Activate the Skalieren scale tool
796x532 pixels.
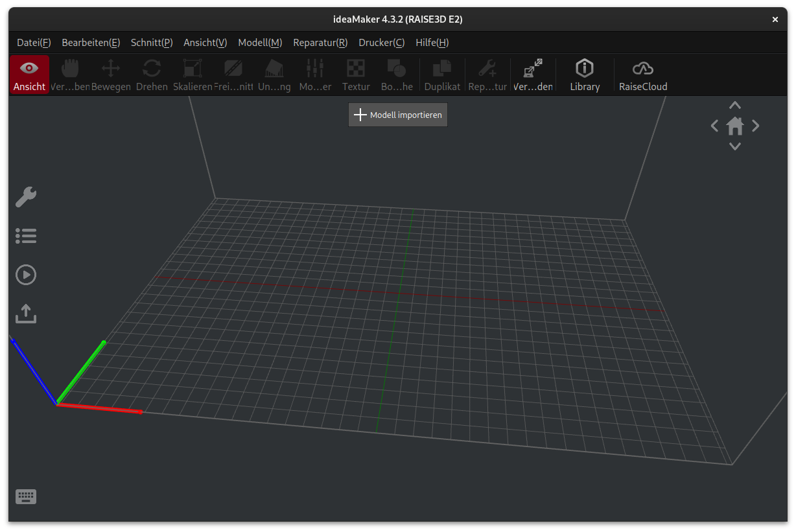[x=193, y=75]
